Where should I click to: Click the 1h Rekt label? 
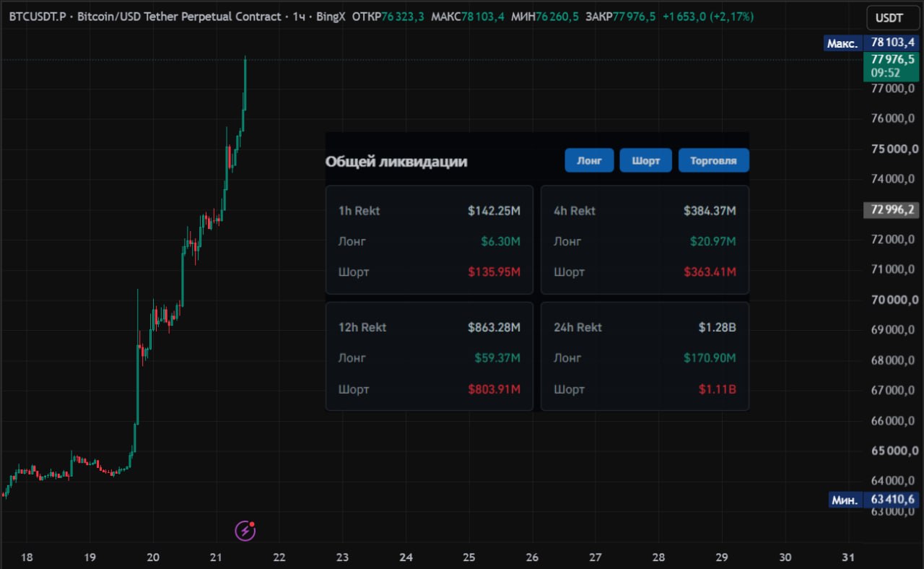point(359,211)
